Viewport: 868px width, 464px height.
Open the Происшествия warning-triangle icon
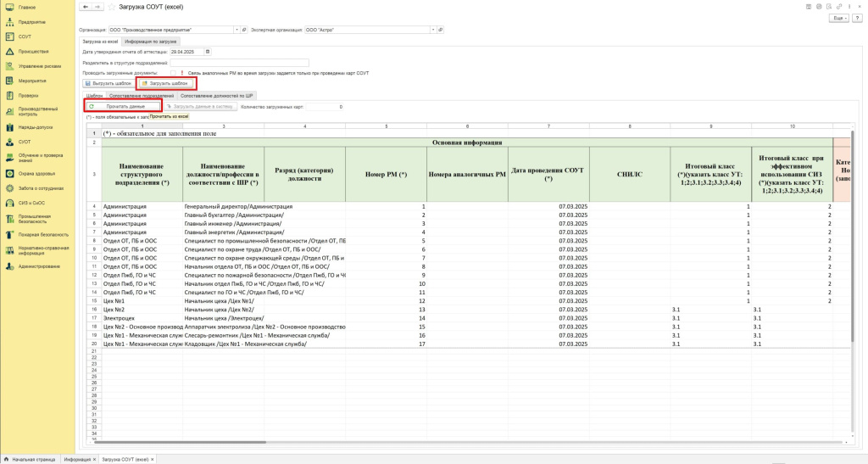coord(9,52)
